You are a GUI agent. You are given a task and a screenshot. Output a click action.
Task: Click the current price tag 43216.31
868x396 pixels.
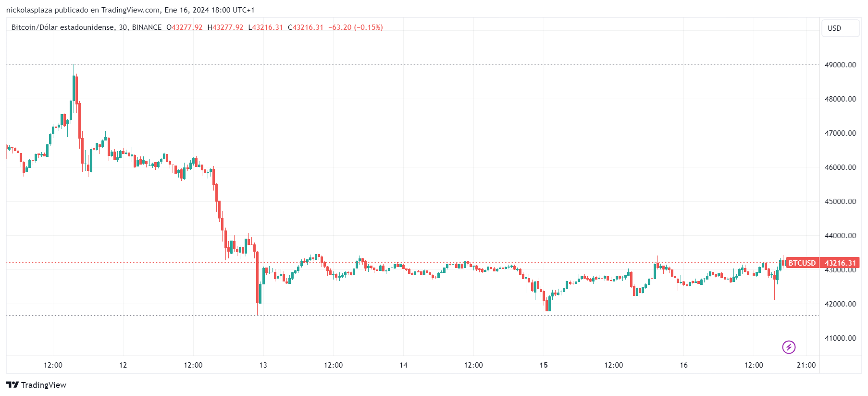click(840, 263)
